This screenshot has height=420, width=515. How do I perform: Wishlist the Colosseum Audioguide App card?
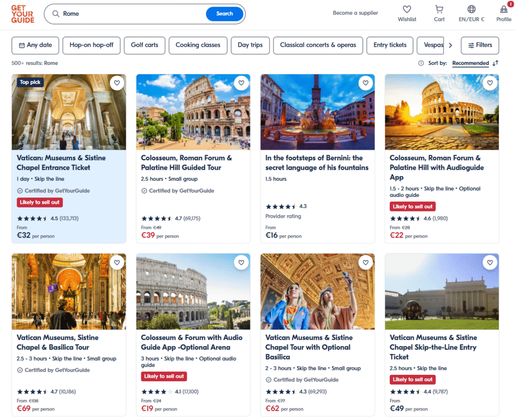tap(490, 83)
